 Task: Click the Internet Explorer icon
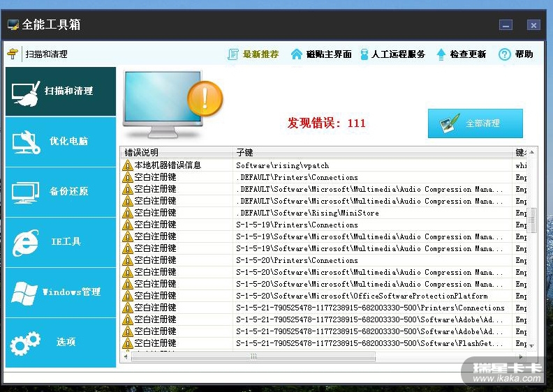point(25,243)
